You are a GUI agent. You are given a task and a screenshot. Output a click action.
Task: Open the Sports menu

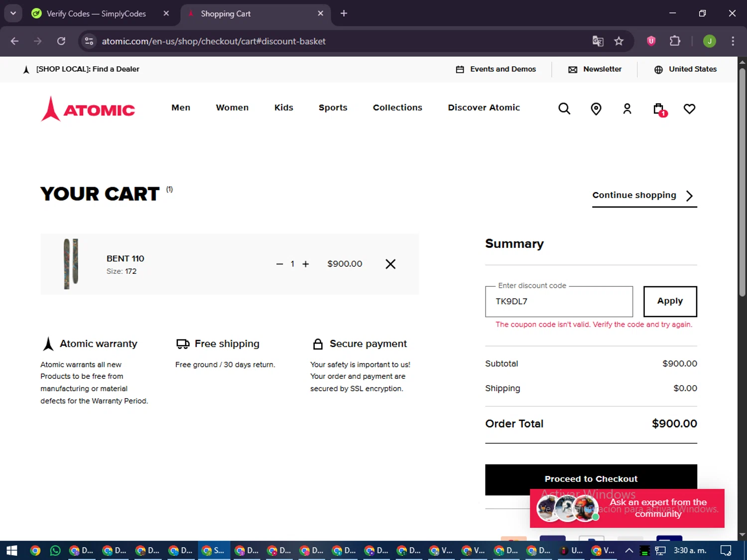pos(333,108)
